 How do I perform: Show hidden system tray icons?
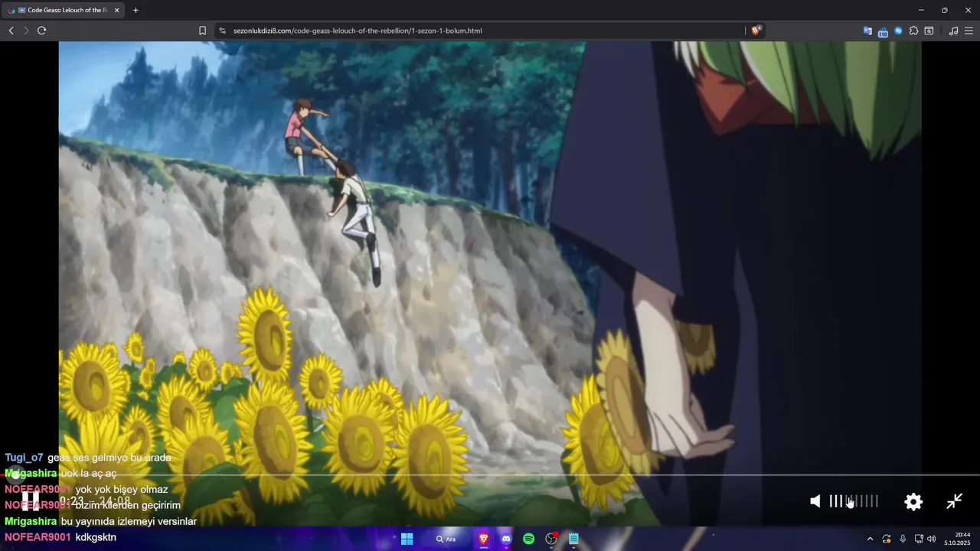[x=870, y=539]
